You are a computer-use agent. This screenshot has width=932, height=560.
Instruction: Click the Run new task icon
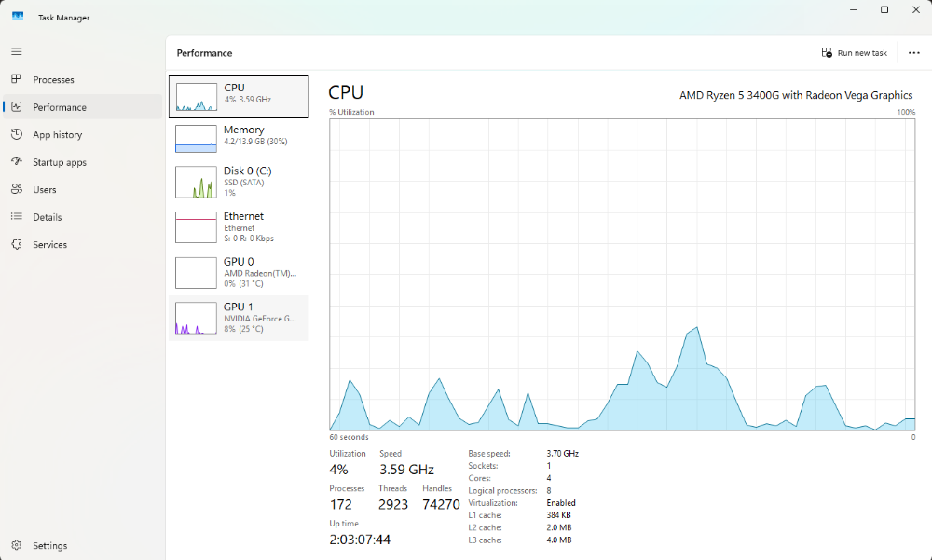[x=827, y=53]
